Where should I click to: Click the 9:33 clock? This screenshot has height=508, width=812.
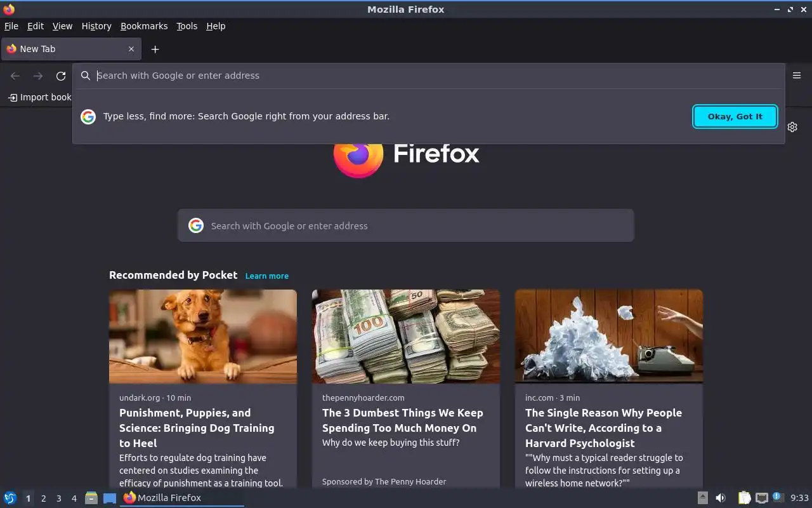click(x=799, y=498)
